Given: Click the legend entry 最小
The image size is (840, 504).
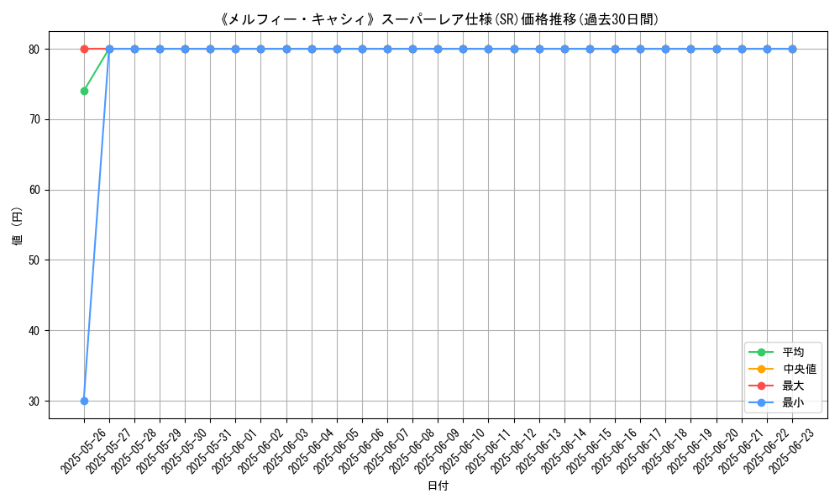Looking at the screenshot, I should point(793,402).
